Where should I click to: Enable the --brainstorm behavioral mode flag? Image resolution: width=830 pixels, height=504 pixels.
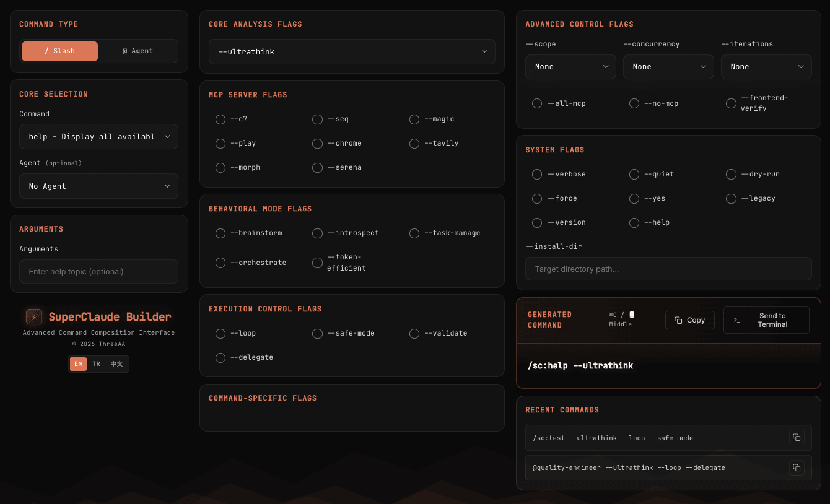221,233
